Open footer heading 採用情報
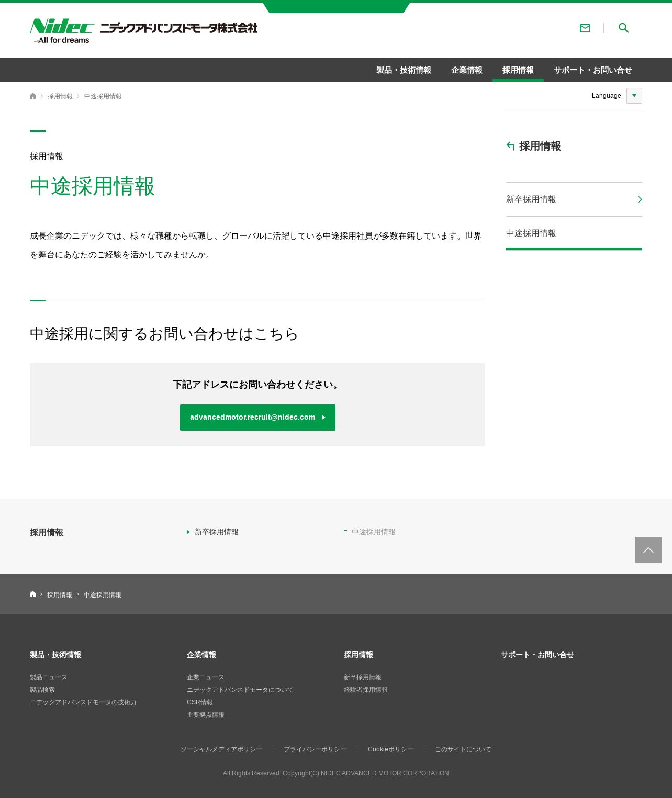This screenshot has height=798, width=672. click(x=359, y=655)
